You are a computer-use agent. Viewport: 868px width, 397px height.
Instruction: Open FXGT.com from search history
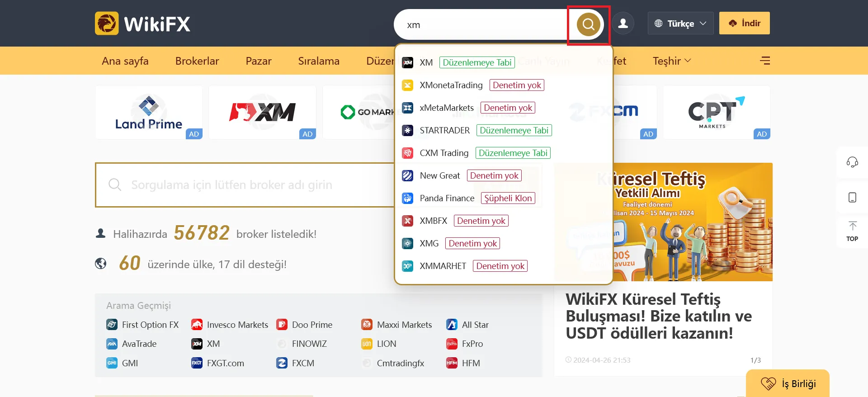217,363
